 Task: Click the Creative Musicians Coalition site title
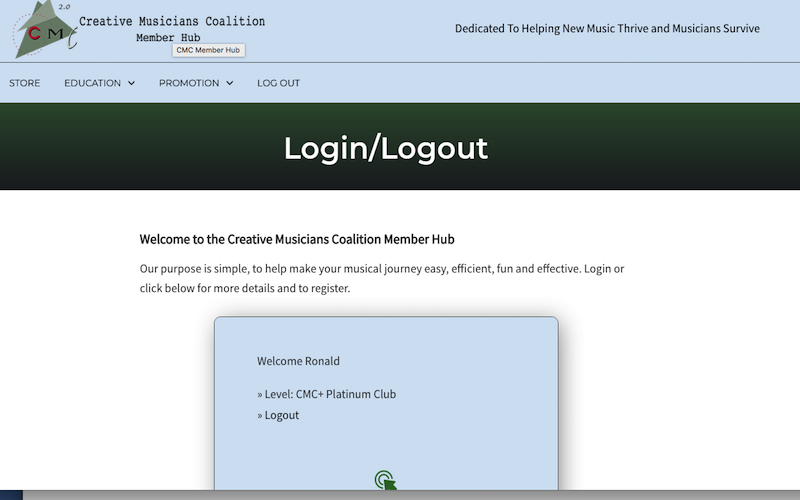pyautogui.click(x=172, y=21)
